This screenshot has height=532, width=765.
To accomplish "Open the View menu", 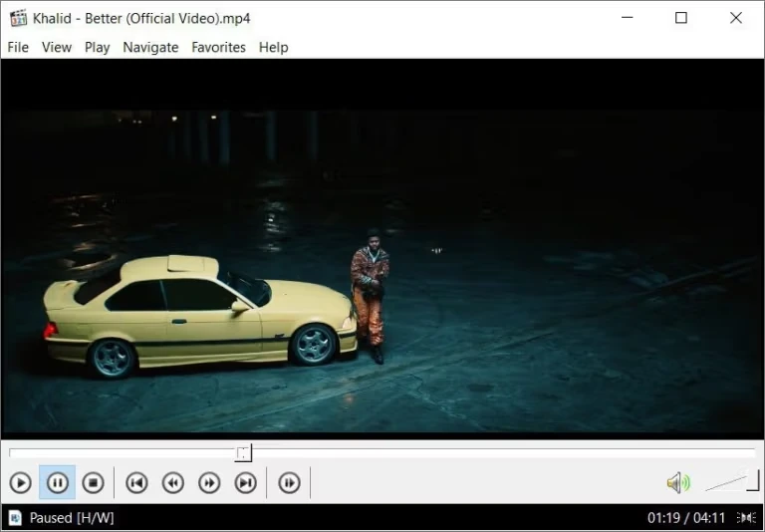I will click(x=57, y=47).
